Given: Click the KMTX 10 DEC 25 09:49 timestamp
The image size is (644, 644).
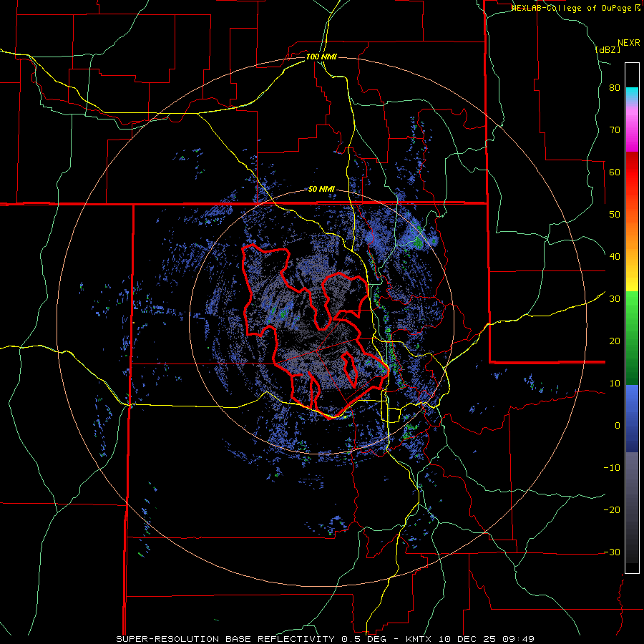Looking at the screenshot, I should (x=470, y=639).
